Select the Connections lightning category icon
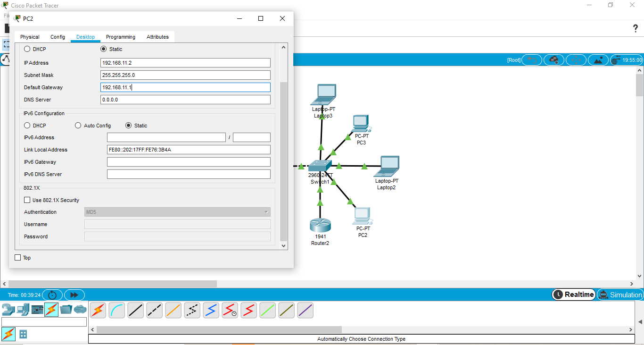Viewport: 644px width, 345px height. [51, 310]
